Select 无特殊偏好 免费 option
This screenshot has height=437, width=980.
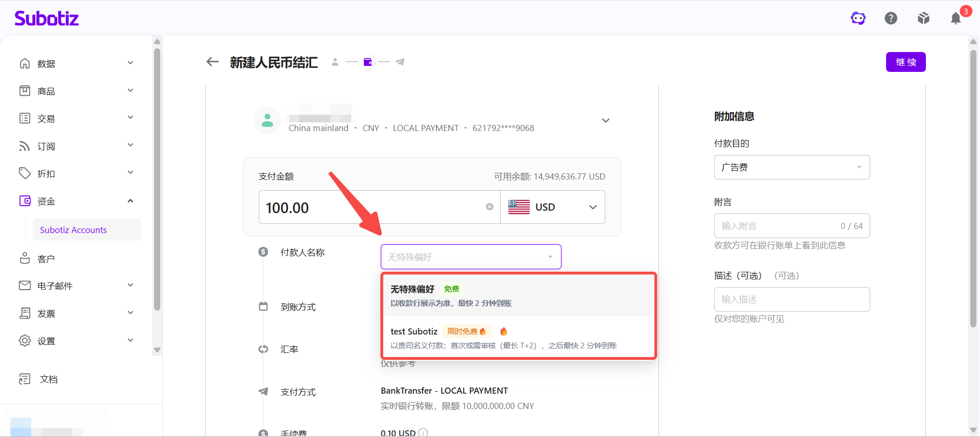click(518, 296)
